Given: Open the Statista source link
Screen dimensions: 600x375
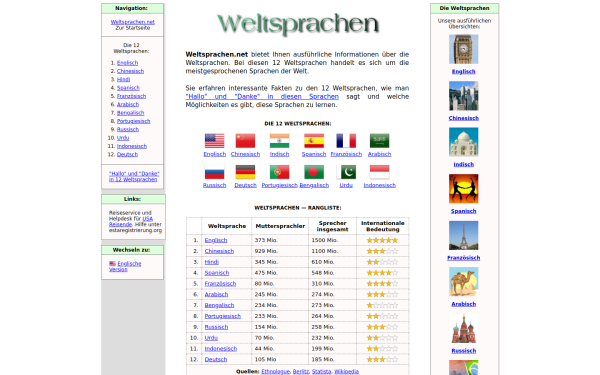Looking at the screenshot, I should coord(321,372).
